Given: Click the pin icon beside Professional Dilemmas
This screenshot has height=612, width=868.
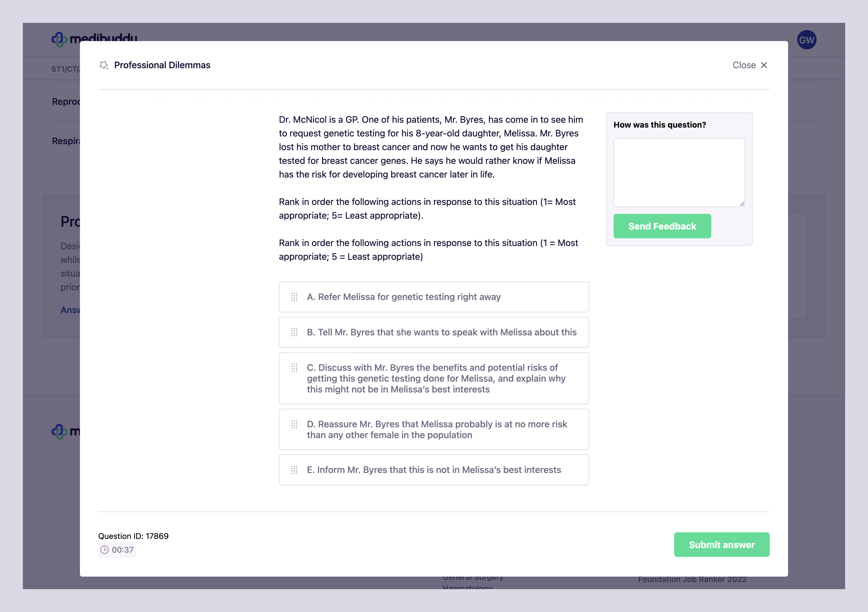Looking at the screenshot, I should click(104, 65).
